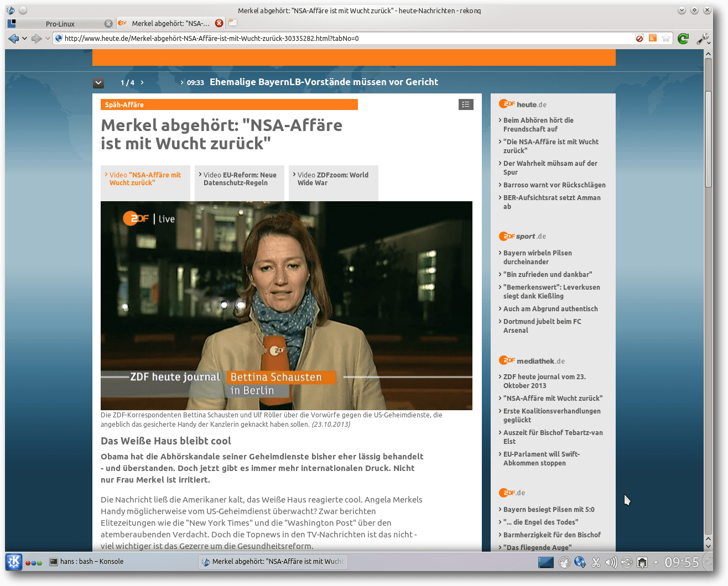Select Video EU-Reform: Neue Datenschutz-Regeln tab
The height and width of the screenshot is (586, 728).
240,182
